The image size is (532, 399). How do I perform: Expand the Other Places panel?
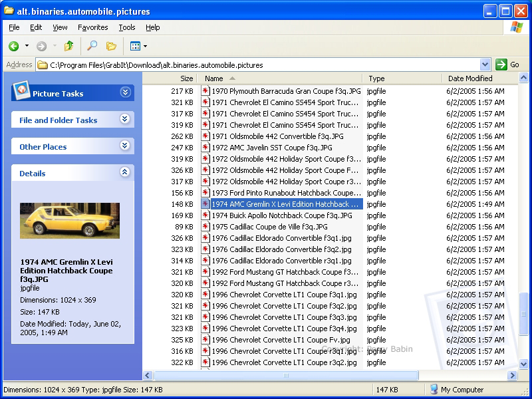[x=125, y=146]
